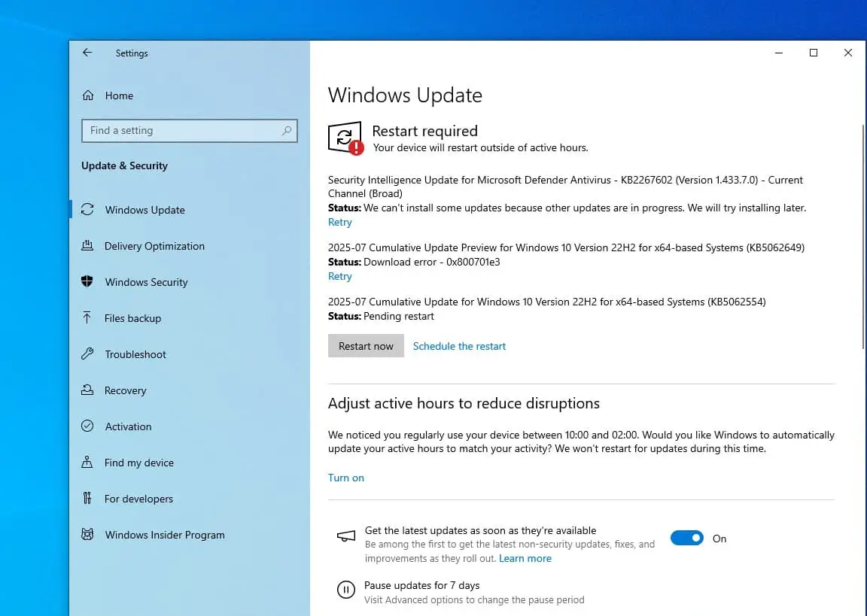The height and width of the screenshot is (616, 867).
Task: Retry the KB5062649 preview update
Action: [339, 276]
